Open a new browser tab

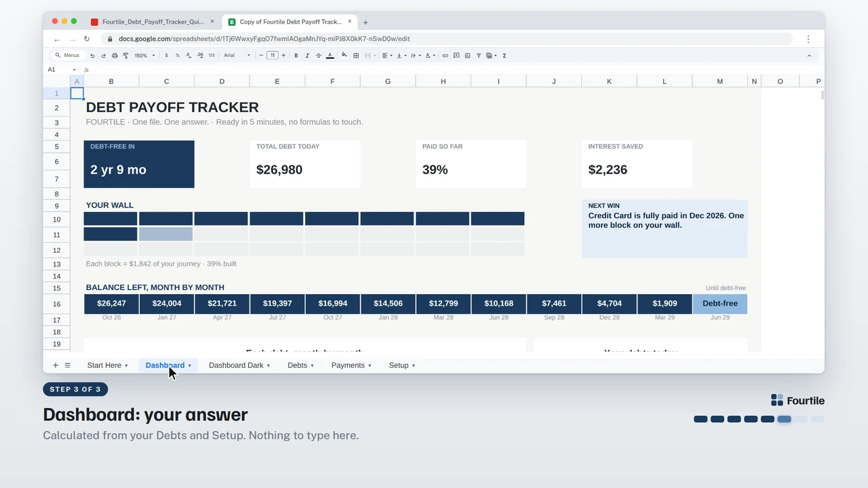coord(366,22)
